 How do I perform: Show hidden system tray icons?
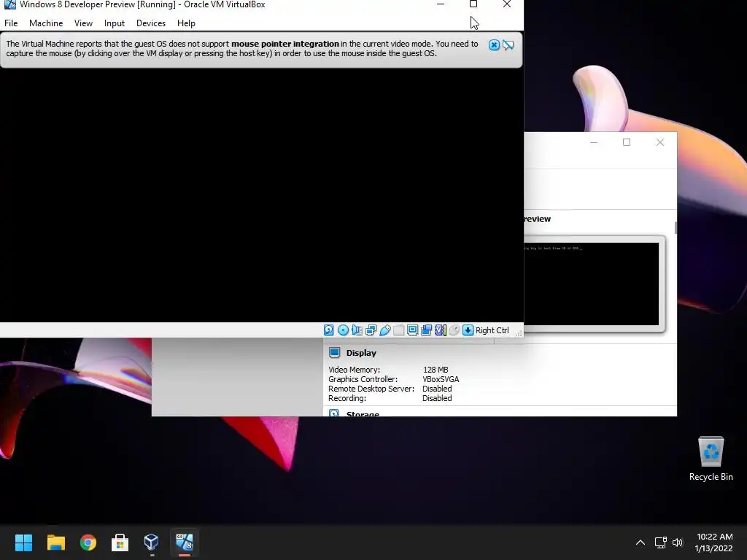coord(640,542)
